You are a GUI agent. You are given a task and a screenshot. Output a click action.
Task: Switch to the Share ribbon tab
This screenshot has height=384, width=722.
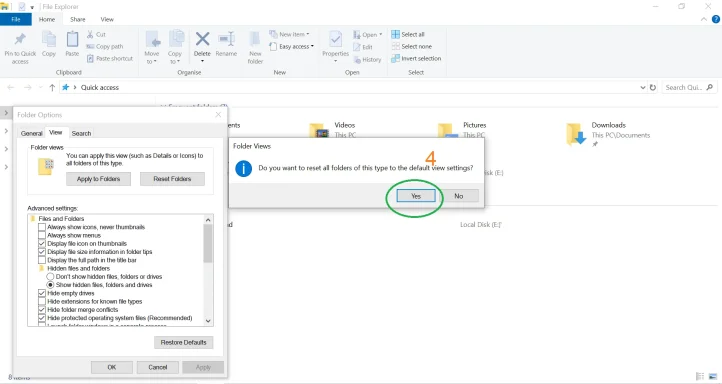point(78,19)
